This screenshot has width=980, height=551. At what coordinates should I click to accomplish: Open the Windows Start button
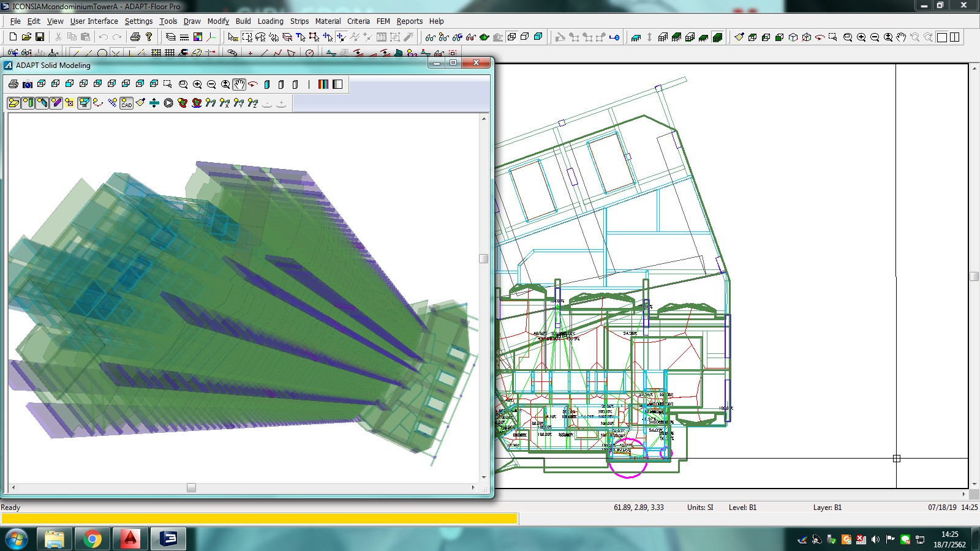coord(17,539)
